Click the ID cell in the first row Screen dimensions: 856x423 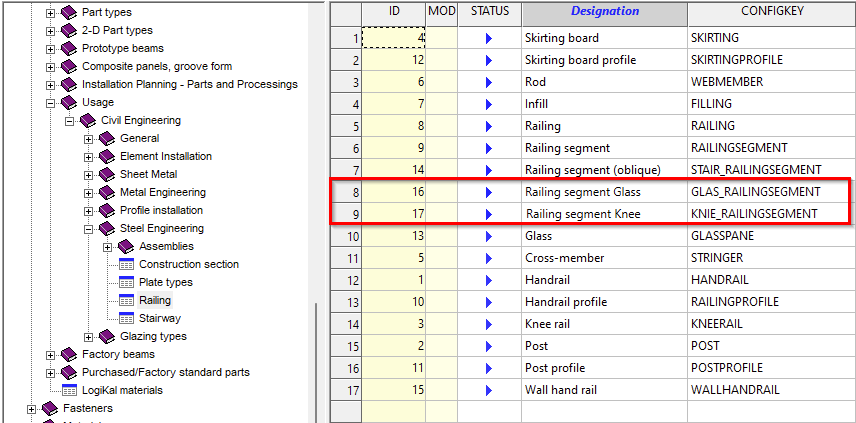(x=394, y=38)
